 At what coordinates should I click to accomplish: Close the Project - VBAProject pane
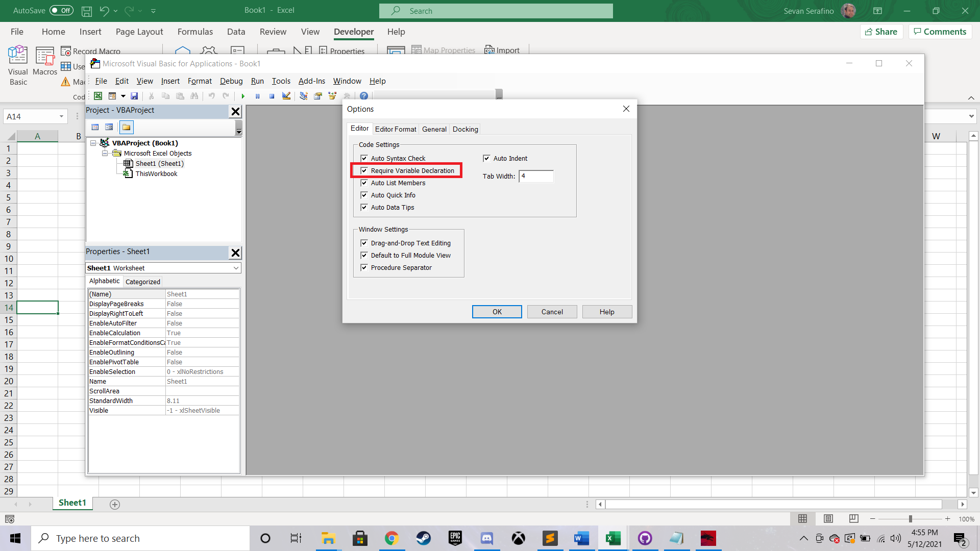tap(235, 111)
